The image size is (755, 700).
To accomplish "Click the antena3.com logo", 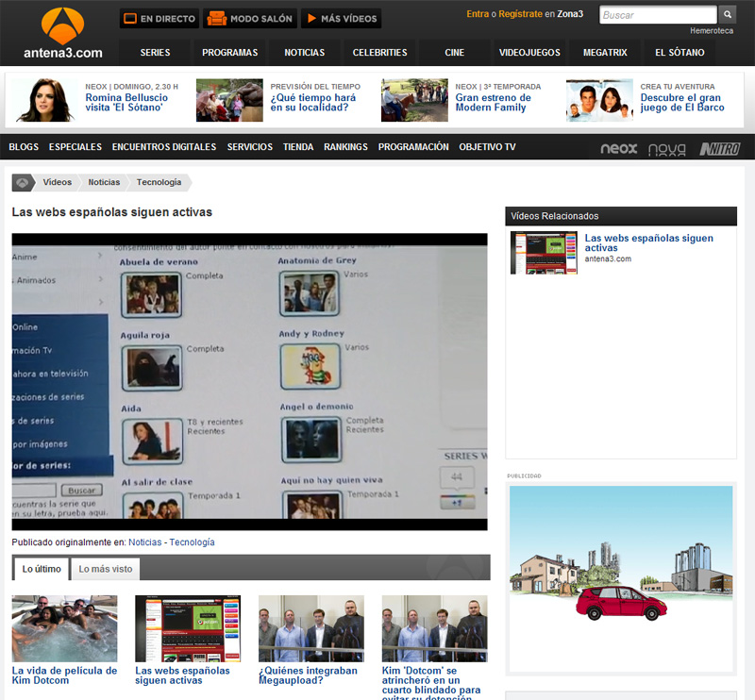I will (x=63, y=33).
